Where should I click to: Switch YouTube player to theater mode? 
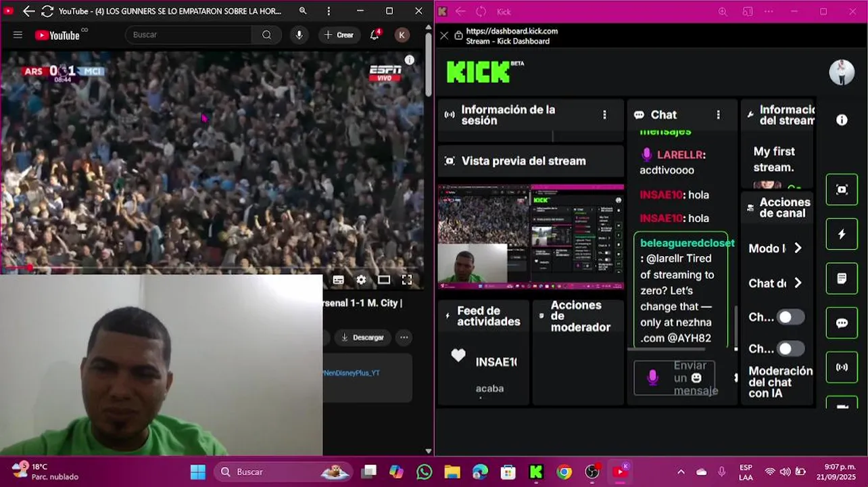point(384,279)
